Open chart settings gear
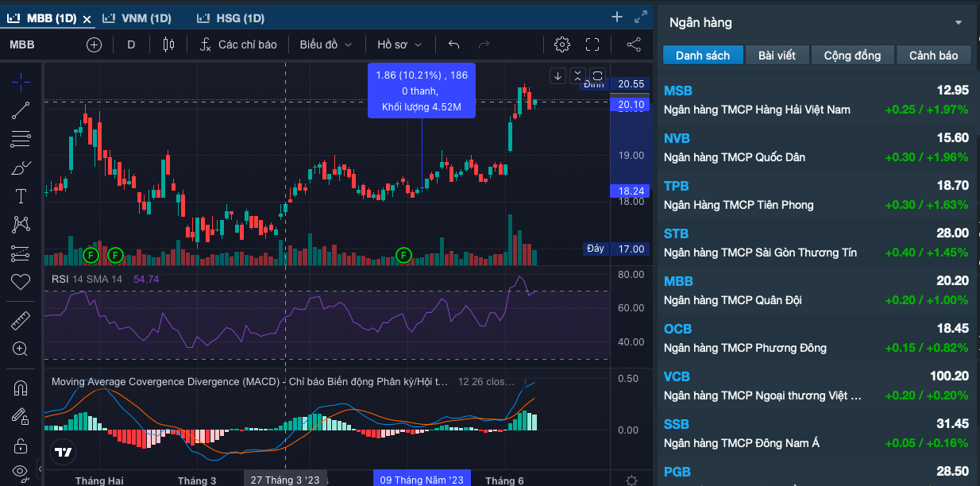 tap(562, 44)
